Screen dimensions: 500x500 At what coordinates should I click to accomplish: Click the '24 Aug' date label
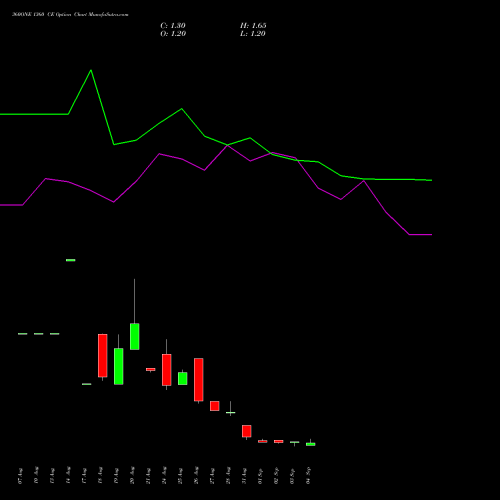pos(164,476)
